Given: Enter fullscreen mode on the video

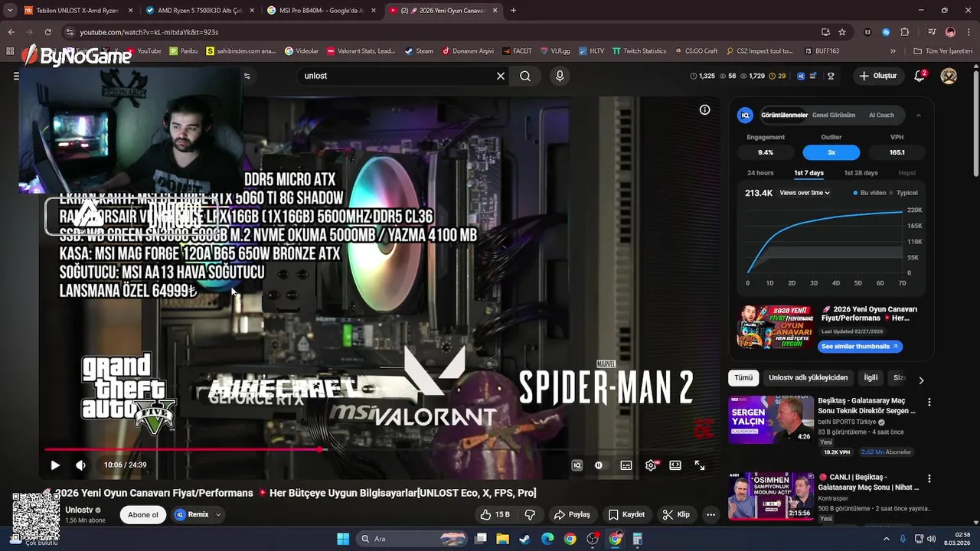Looking at the screenshot, I should pyautogui.click(x=700, y=465).
